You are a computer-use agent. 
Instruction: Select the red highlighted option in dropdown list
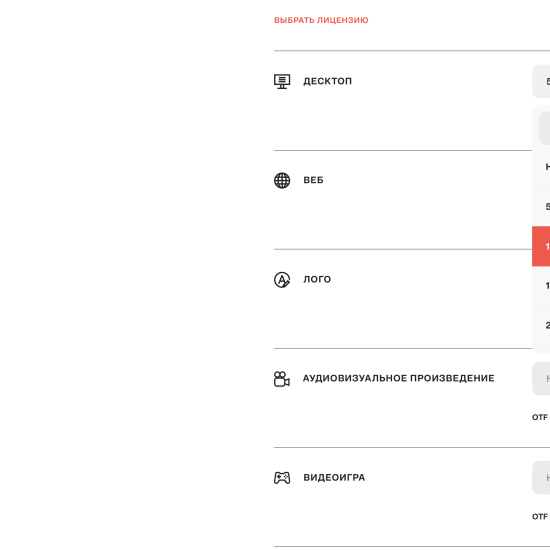click(541, 246)
